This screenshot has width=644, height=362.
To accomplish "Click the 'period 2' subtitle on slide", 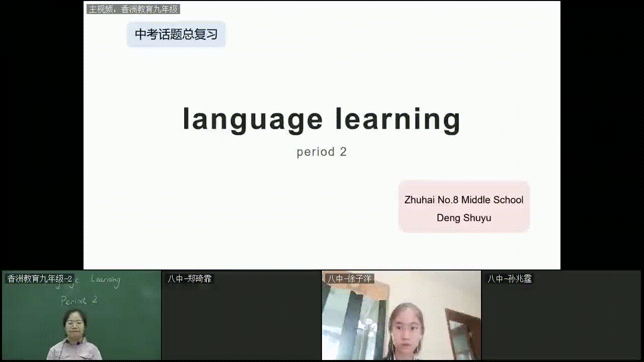I will point(321,152).
